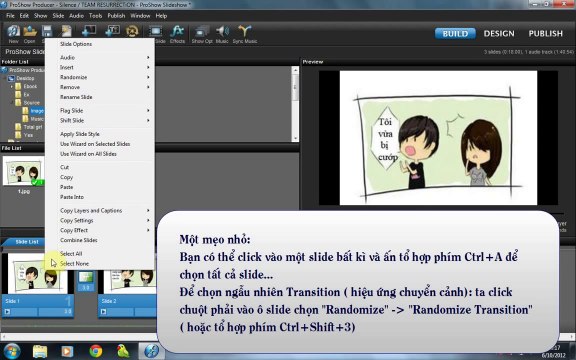Open the Edit Slide filmstrip icon
This screenshot has height=360, width=576.
click(156, 32)
